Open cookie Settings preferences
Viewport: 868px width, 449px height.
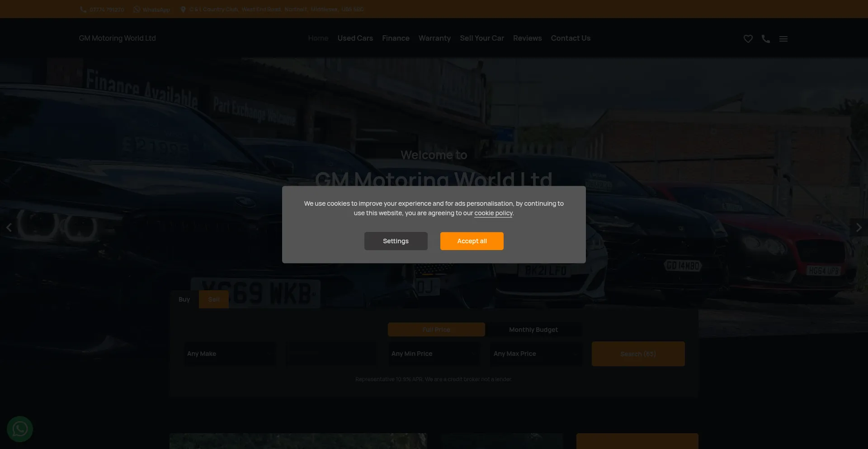pos(396,241)
